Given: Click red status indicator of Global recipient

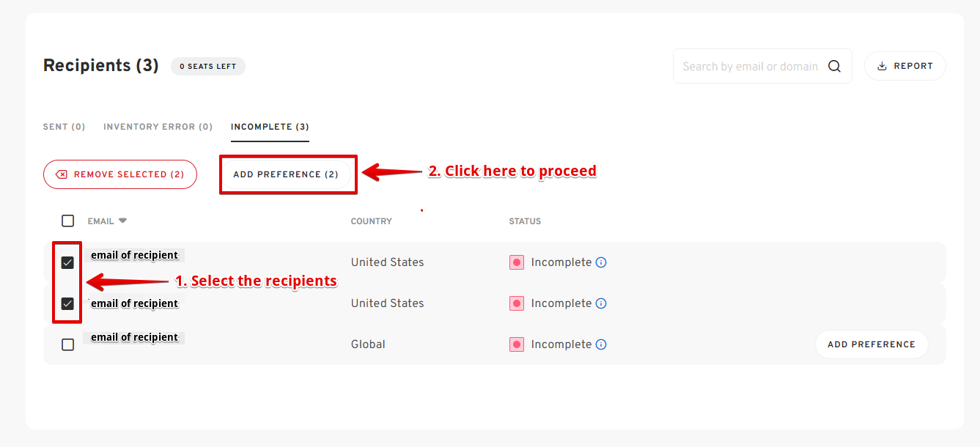Looking at the screenshot, I should 517,344.
